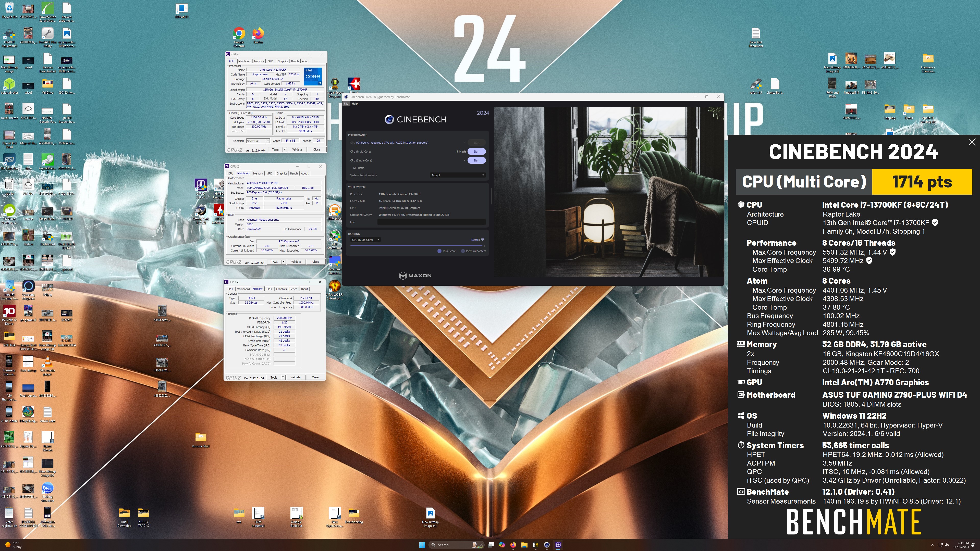Expand the Details filter in Ranking
Screen dimensions: 980x551
[x=477, y=240]
